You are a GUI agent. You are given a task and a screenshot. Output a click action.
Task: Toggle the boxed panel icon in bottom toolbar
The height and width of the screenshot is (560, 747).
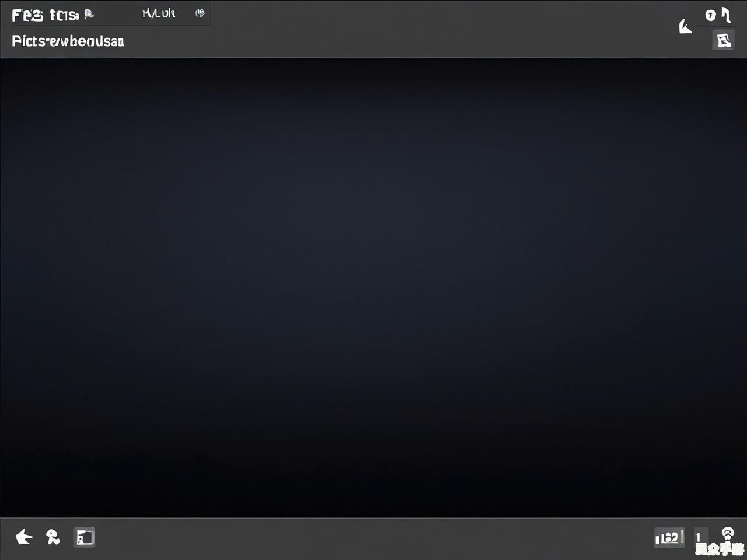84,537
